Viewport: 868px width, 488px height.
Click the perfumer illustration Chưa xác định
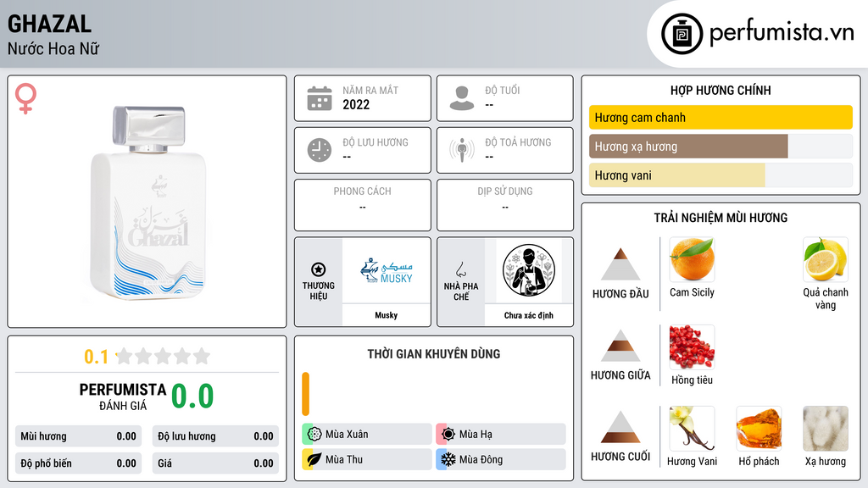click(529, 270)
